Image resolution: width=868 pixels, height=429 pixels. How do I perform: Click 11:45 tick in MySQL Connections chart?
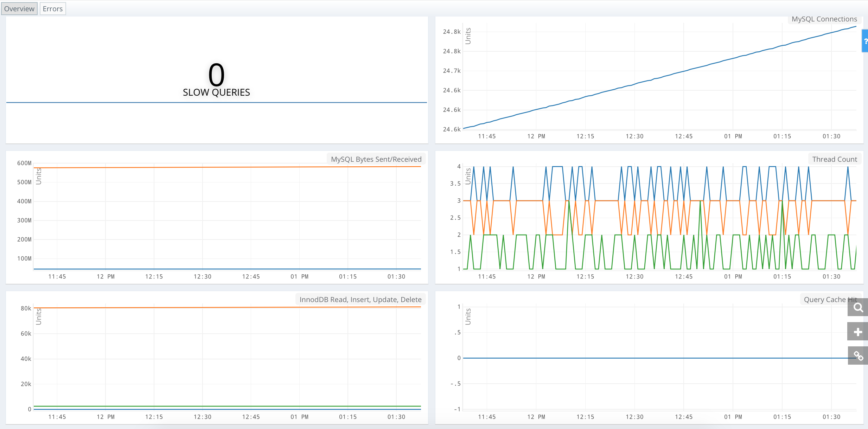point(487,136)
